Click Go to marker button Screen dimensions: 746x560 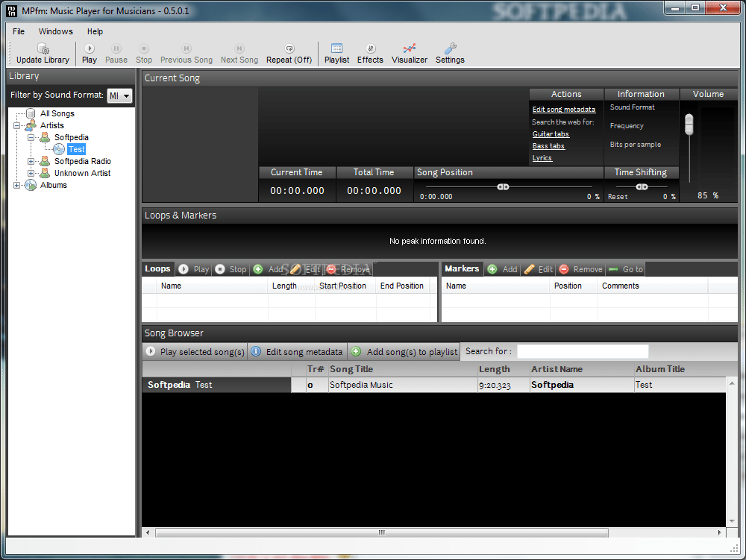(x=626, y=269)
